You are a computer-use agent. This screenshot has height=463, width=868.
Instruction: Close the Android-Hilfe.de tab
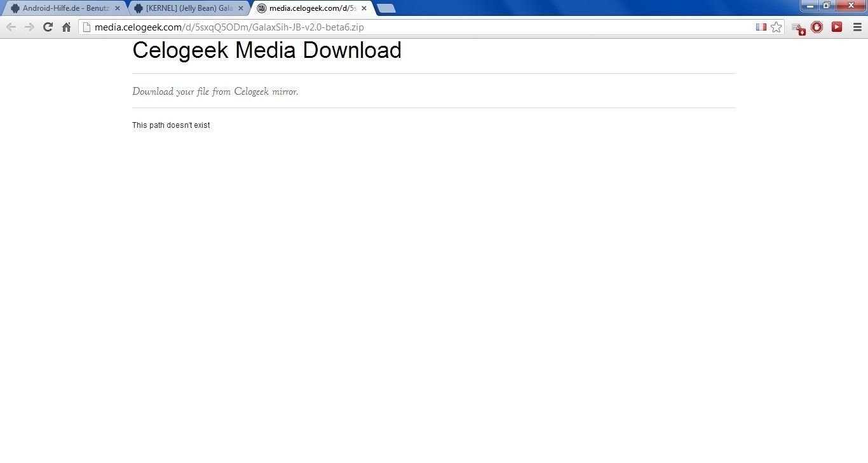pyautogui.click(x=117, y=8)
